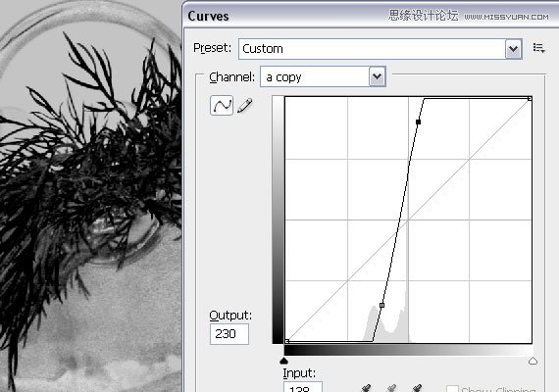Pick the black point eyedropper
The height and width of the screenshot is (392, 559).
[x=366, y=388]
